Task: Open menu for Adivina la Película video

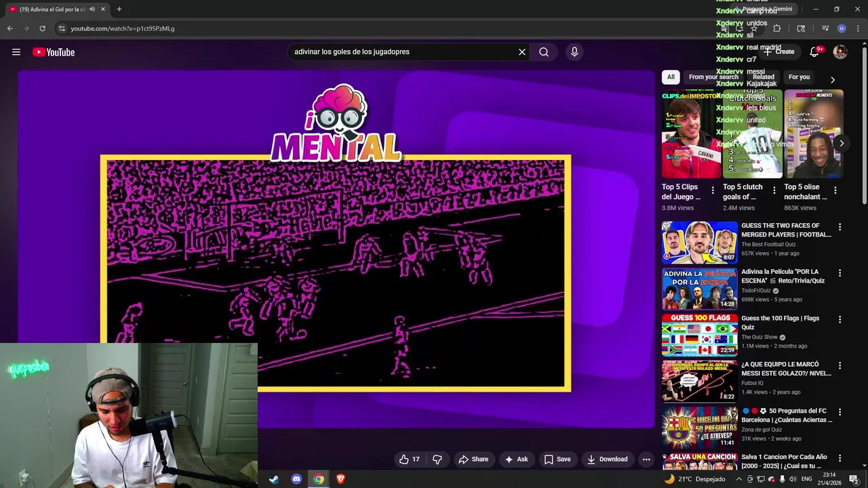Action: [840, 273]
